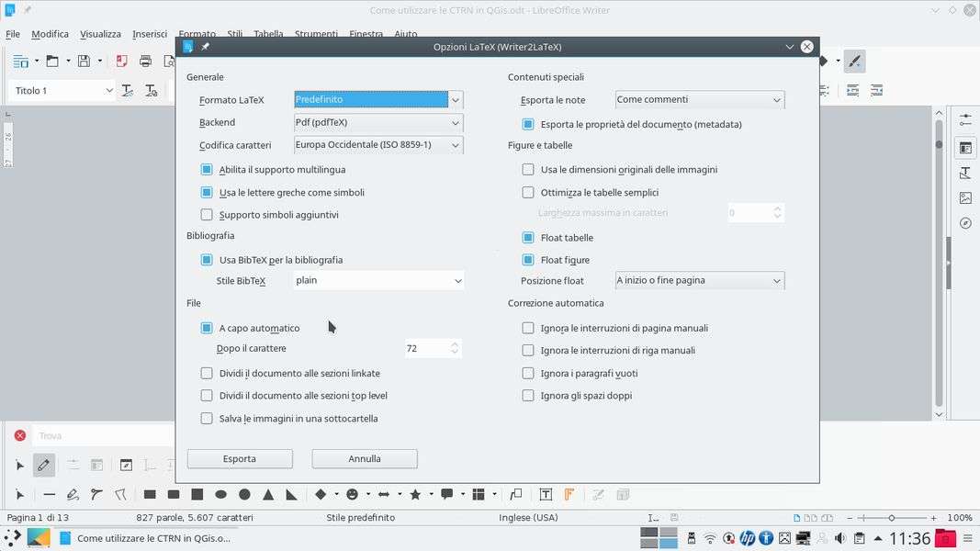Select the Line drawing tool
The width and height of the screenshot is (980, 551).
[x=50, y=495]
